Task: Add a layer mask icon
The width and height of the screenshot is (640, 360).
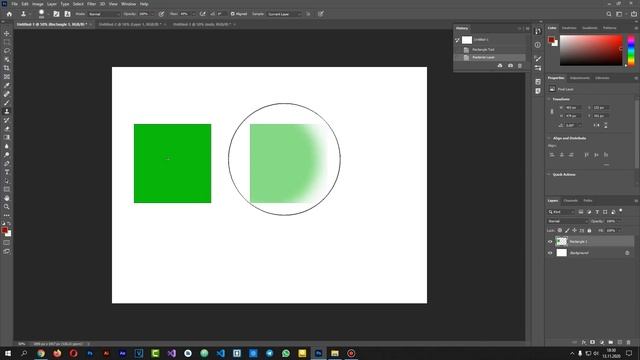Action: pos(593,342)
